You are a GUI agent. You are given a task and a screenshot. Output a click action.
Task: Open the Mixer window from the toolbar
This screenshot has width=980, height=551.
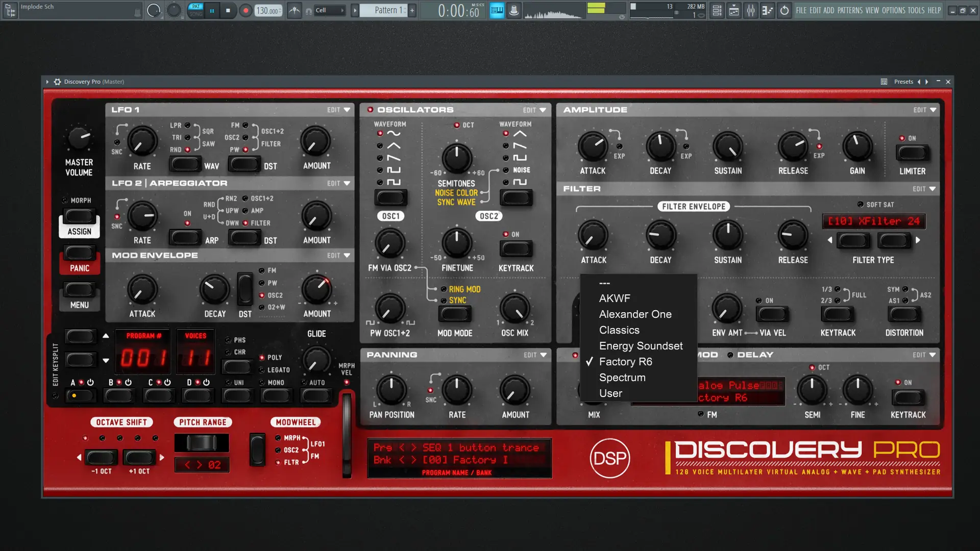(x=751, y=10)
